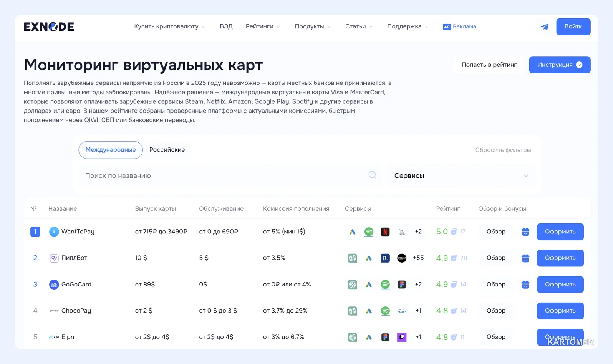
Task: Click Оформить for ChocoPay
Action: (560, 311)
